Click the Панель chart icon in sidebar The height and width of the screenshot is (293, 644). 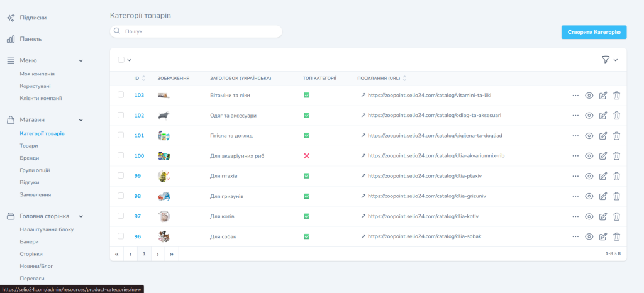click(11, 39)
